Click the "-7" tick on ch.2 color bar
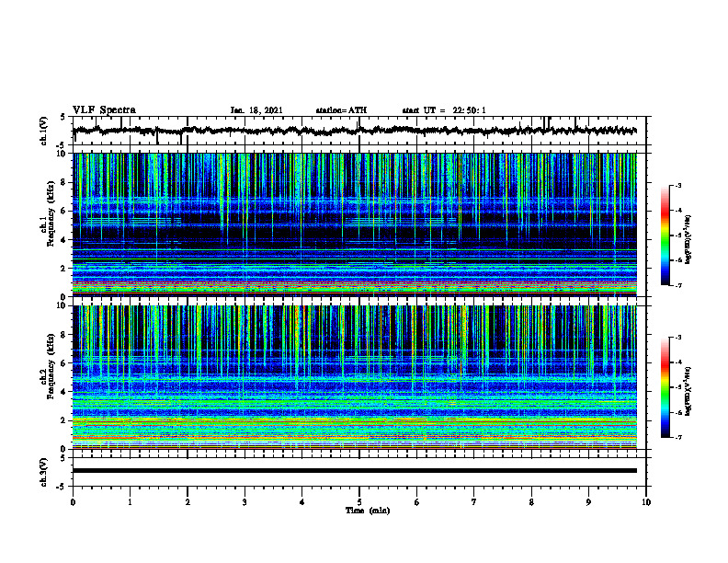728x563 pixels. pyautogui.click(x=678, y=438)
